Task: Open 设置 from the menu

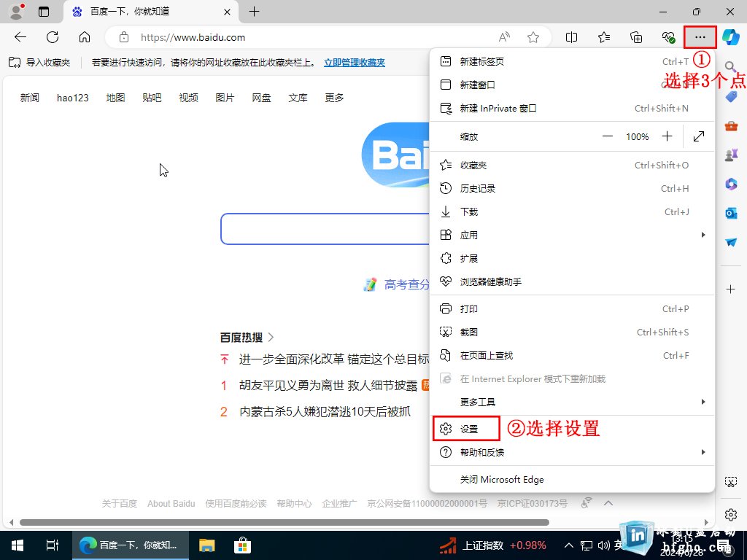Action: coord(572,429)
